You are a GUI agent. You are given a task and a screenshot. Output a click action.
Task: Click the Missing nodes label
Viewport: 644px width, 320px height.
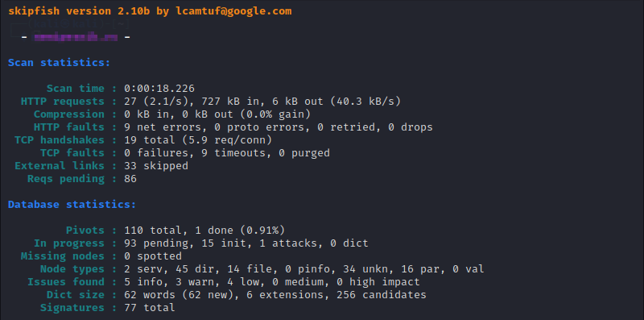pyautogui.click(x=63, y=256)
